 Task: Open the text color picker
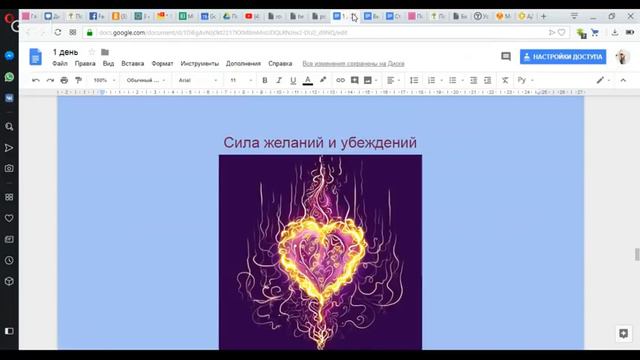coord(308,80)
